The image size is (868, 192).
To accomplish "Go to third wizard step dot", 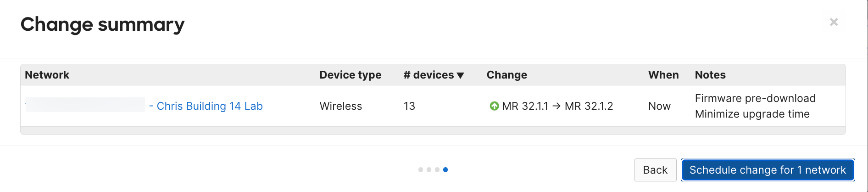I will (x=437, y=170).
